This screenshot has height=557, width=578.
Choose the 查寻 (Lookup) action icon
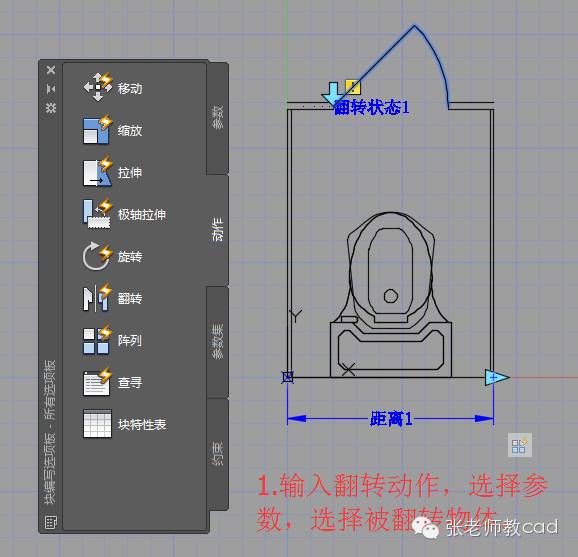pos(97,382)
